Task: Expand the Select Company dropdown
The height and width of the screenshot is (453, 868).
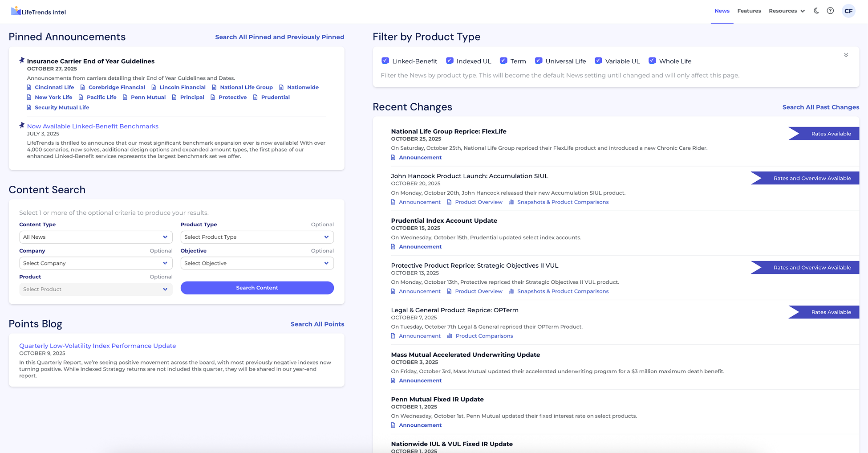Action: (96, 263)
